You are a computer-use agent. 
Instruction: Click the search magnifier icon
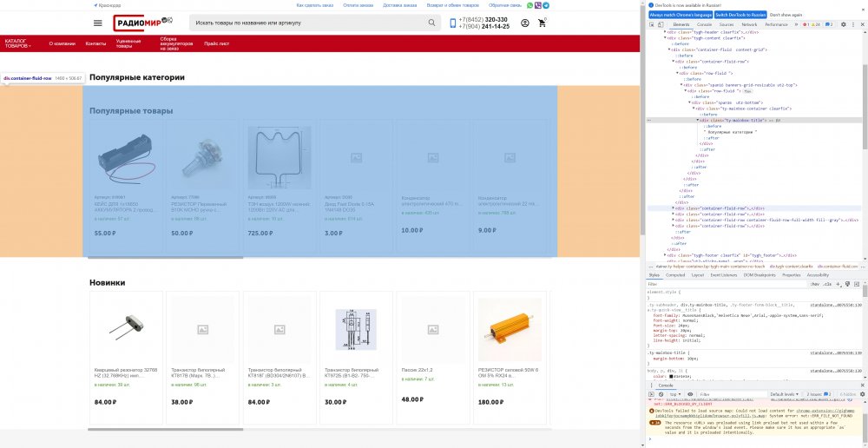point(432,23)
